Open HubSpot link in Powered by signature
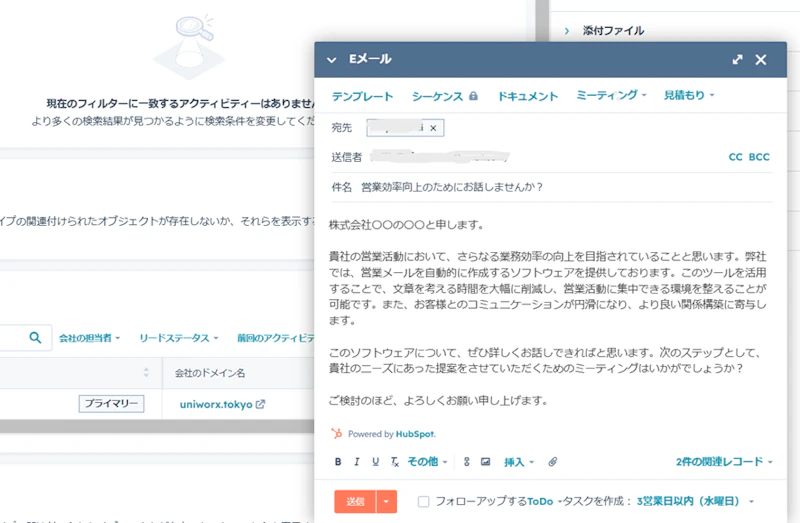The image size is (800, 523). pyautogui.click(x=415, y=434)
